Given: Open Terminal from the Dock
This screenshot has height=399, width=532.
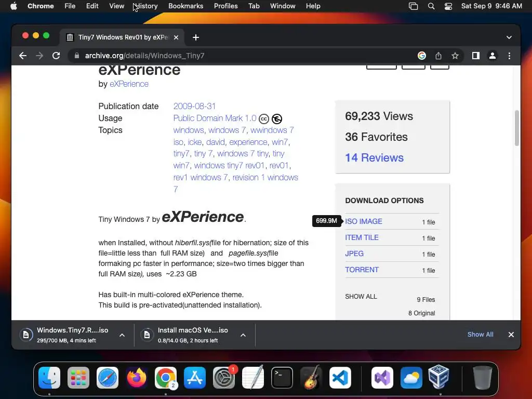Looking at the screenshot, I should [282, 378].
